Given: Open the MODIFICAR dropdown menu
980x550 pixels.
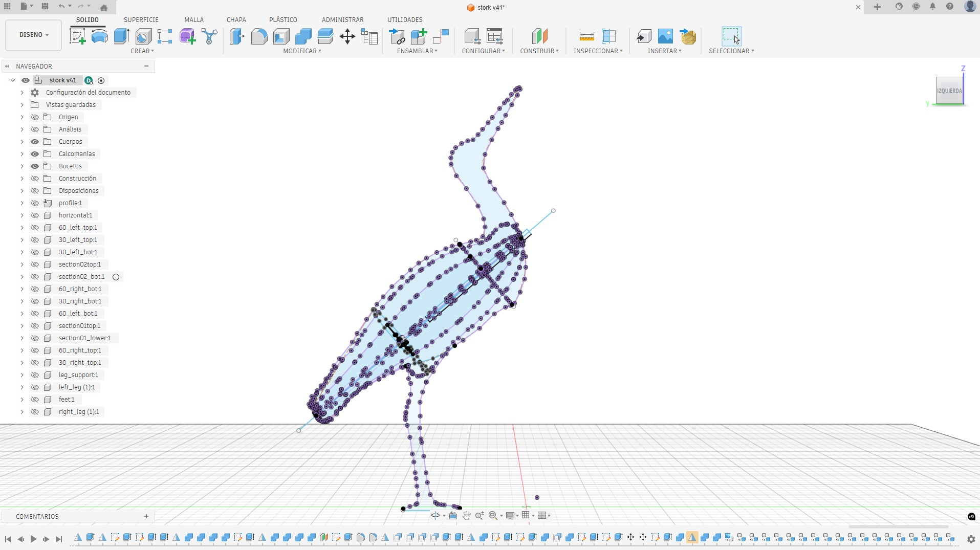Looking at the screenshot, I should click(302, 51).
